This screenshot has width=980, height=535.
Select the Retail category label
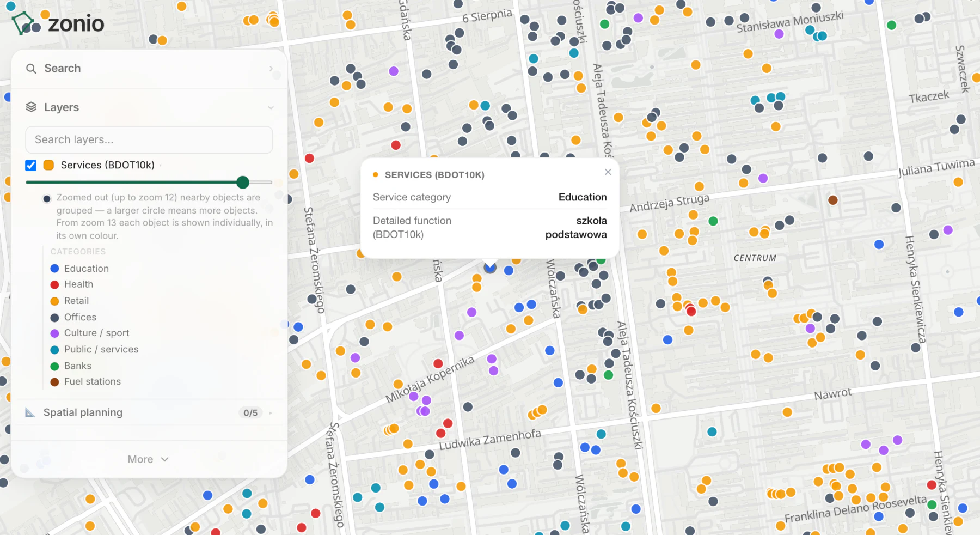coord(76,301)
